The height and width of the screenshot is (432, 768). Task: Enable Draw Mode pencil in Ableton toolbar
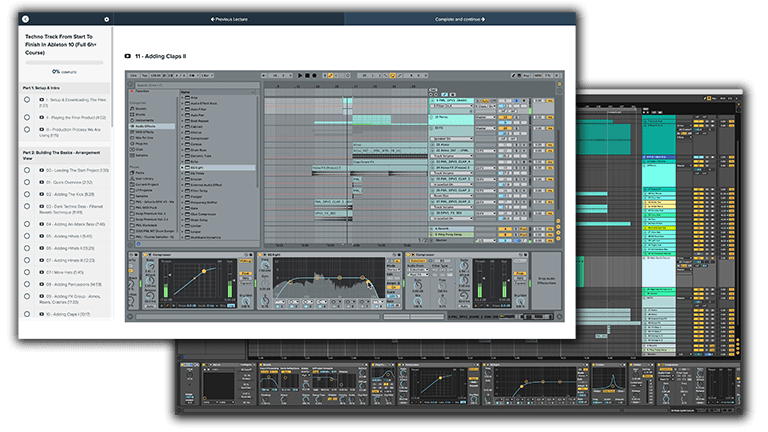[x=513, y=75]
